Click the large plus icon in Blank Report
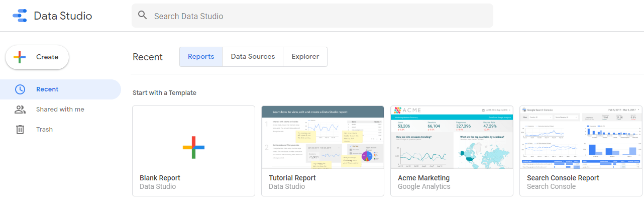Viewport: 644px width, 212px height. tap(193, 147)
